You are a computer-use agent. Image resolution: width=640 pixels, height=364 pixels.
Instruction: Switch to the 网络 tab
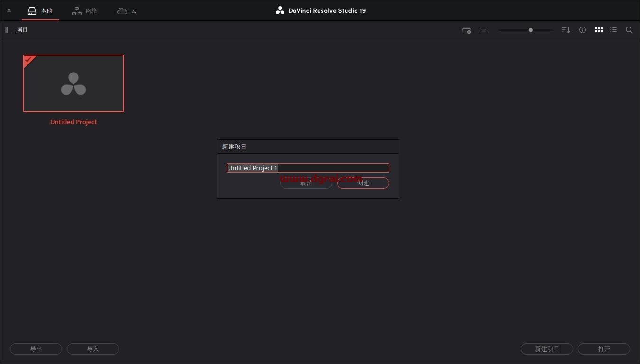pyautogui.click(x=84, y=10)
